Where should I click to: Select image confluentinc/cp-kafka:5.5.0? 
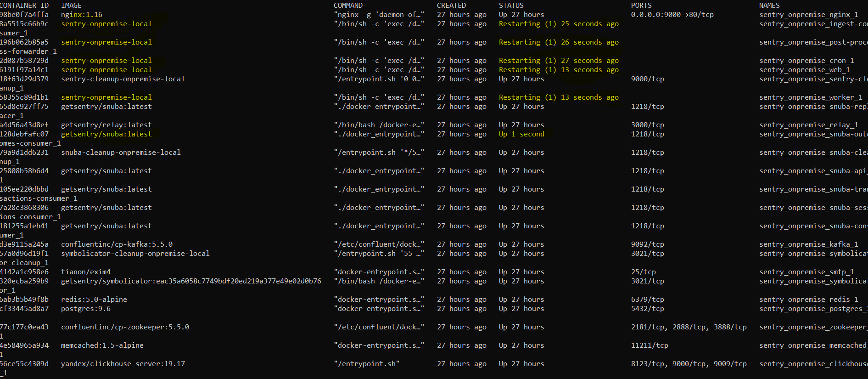pos(117,244)
